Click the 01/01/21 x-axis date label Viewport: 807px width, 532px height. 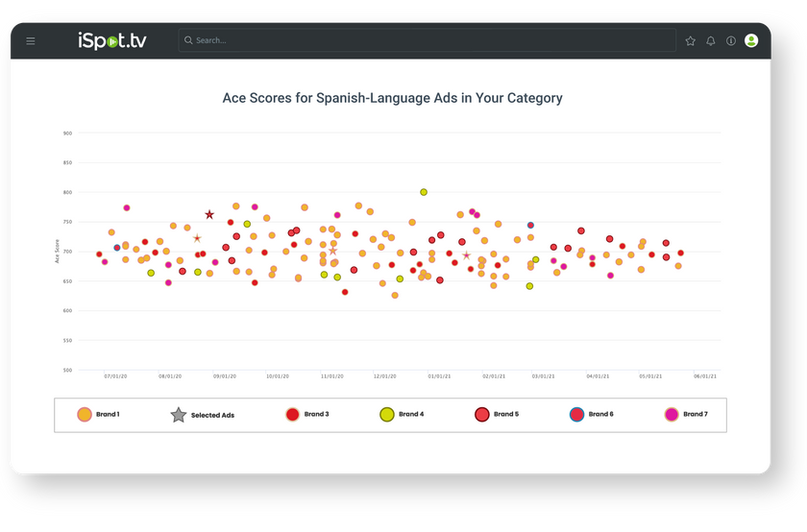[439, 376]
